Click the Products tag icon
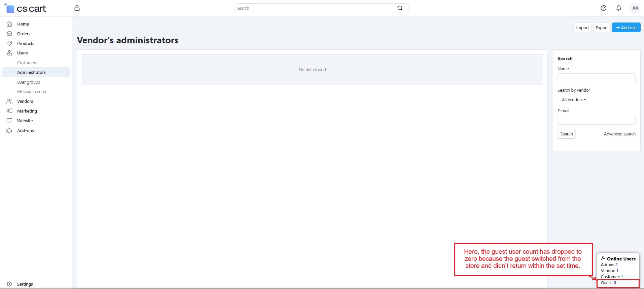 [9, 43]
